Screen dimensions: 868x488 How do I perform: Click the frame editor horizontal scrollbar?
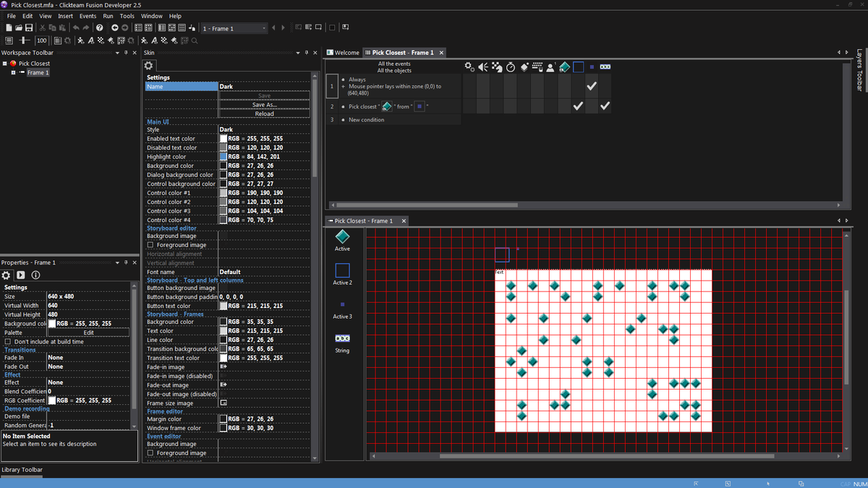(x=606, y=456)
